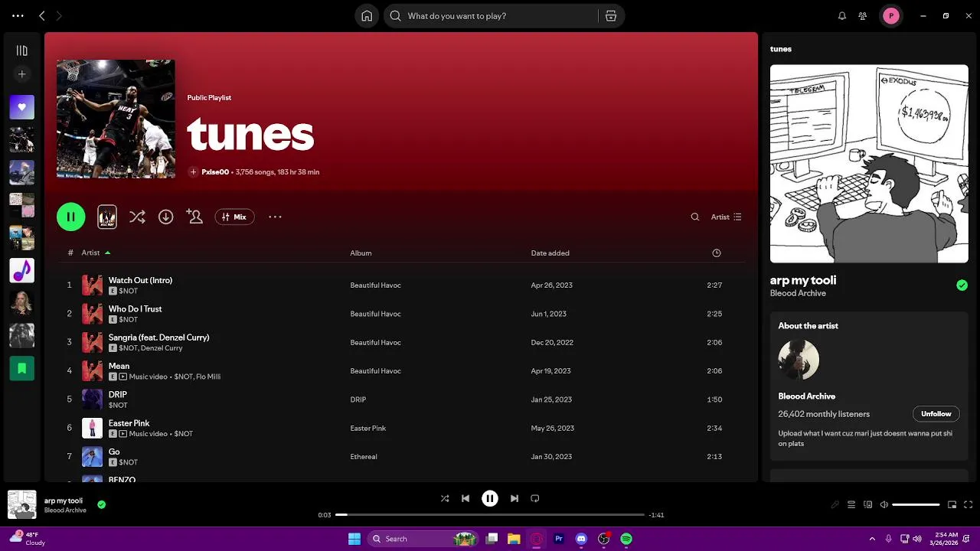Screen dimensions: 980x551
Task: Click the tunes playlist title
Action: (250, 135)
